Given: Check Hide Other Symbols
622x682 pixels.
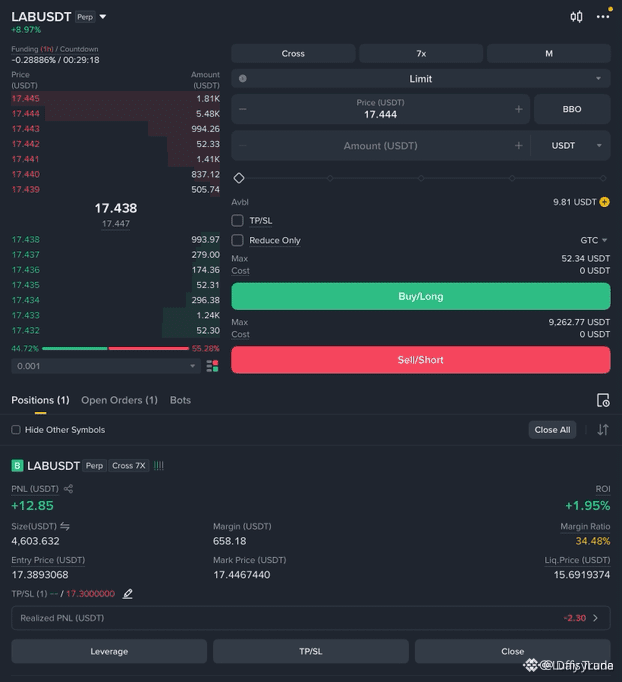Looking at the screenshot, I should pos(16,430).
